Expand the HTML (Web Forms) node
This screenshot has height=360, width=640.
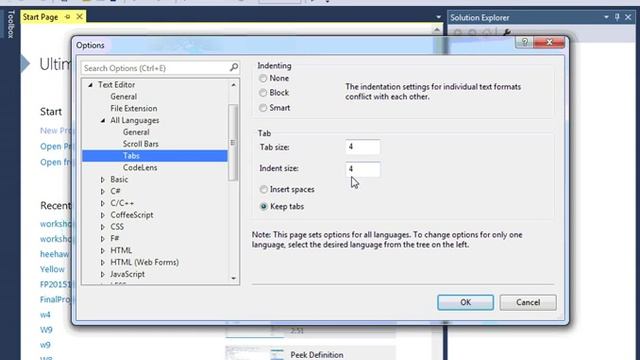102,262
